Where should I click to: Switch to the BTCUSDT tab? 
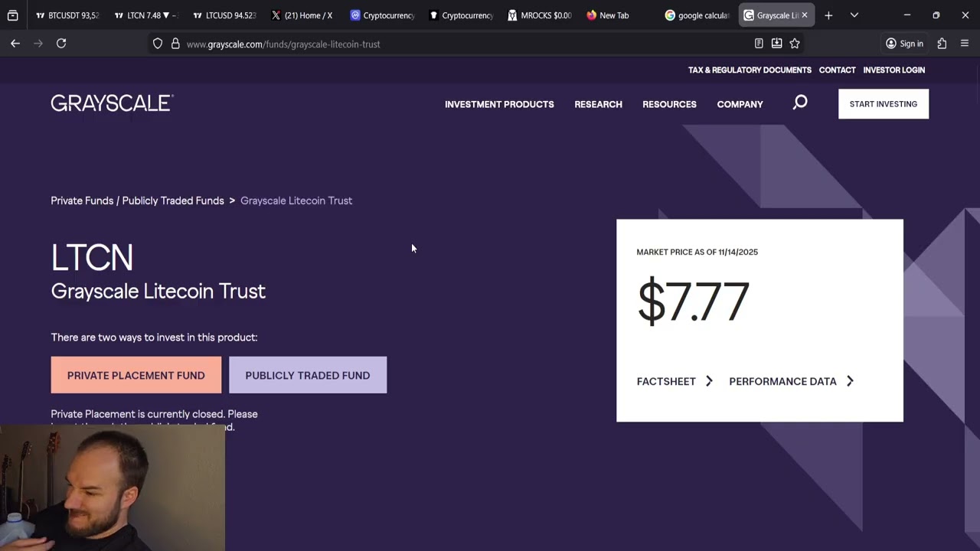point(67,15)
